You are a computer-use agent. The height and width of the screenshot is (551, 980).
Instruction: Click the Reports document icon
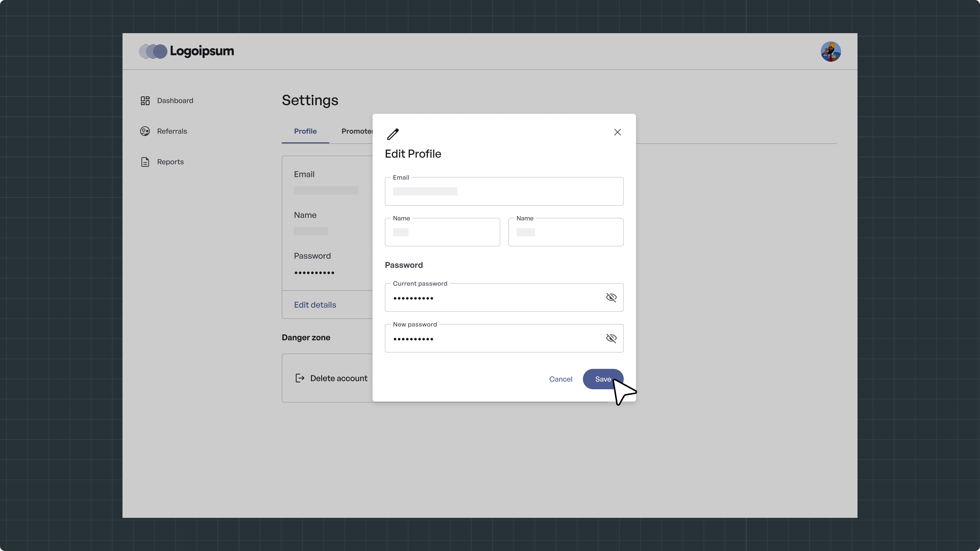click(x=145, y=162)
